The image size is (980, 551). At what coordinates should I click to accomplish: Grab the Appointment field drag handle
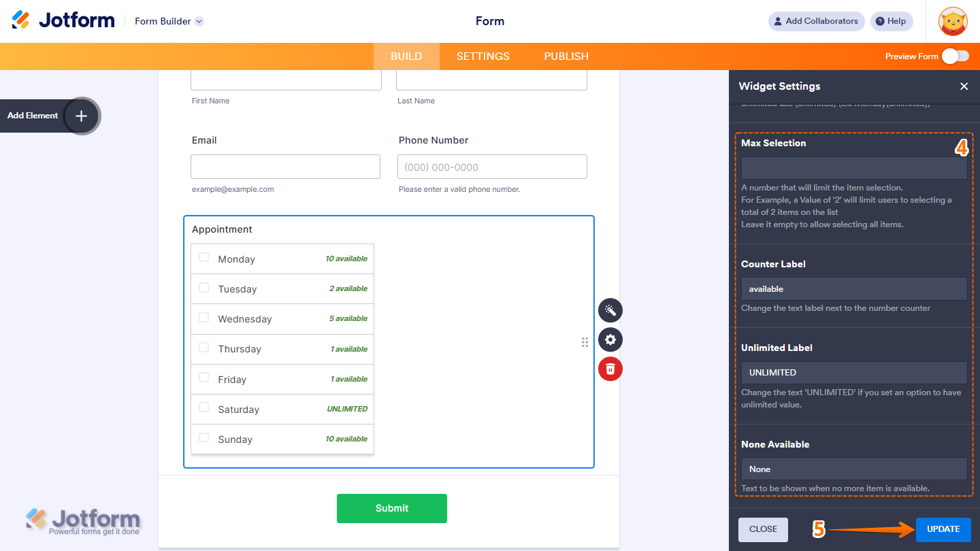(585, 342)
